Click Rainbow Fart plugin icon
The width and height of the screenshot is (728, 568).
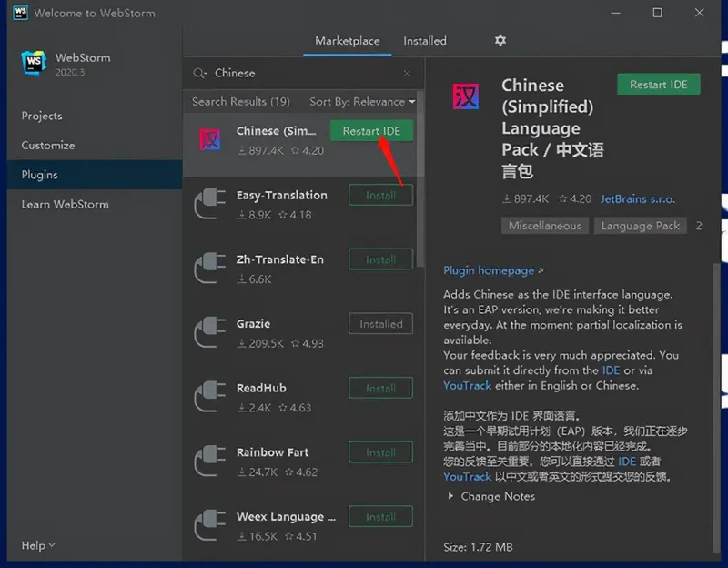[210, 461]
